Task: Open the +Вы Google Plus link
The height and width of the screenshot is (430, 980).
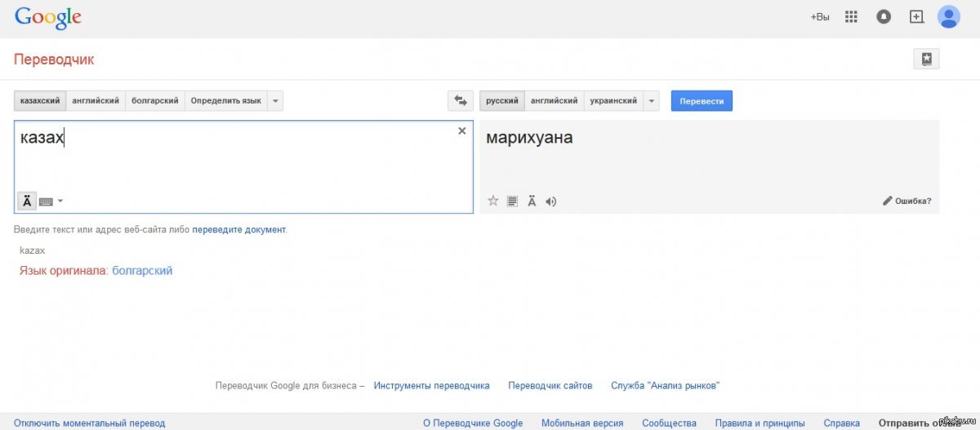Action: 820,16
